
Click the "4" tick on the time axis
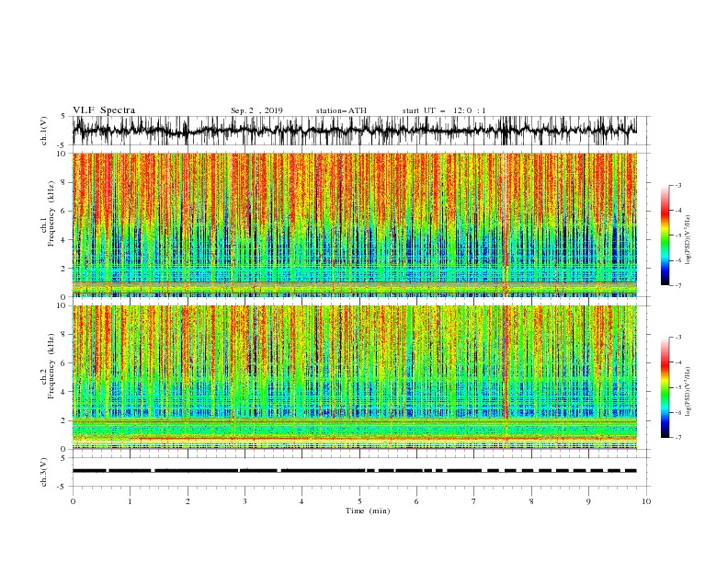[x=301, y=501]
